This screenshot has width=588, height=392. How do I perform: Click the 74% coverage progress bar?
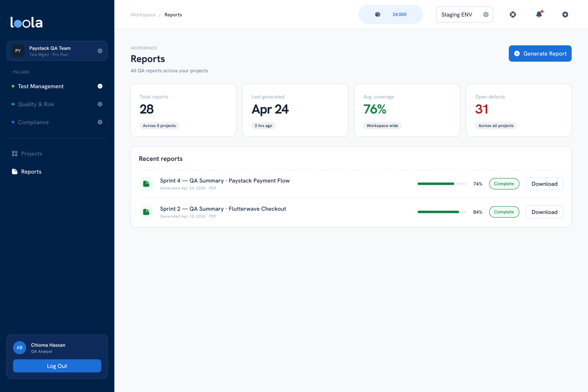point(442,184)
